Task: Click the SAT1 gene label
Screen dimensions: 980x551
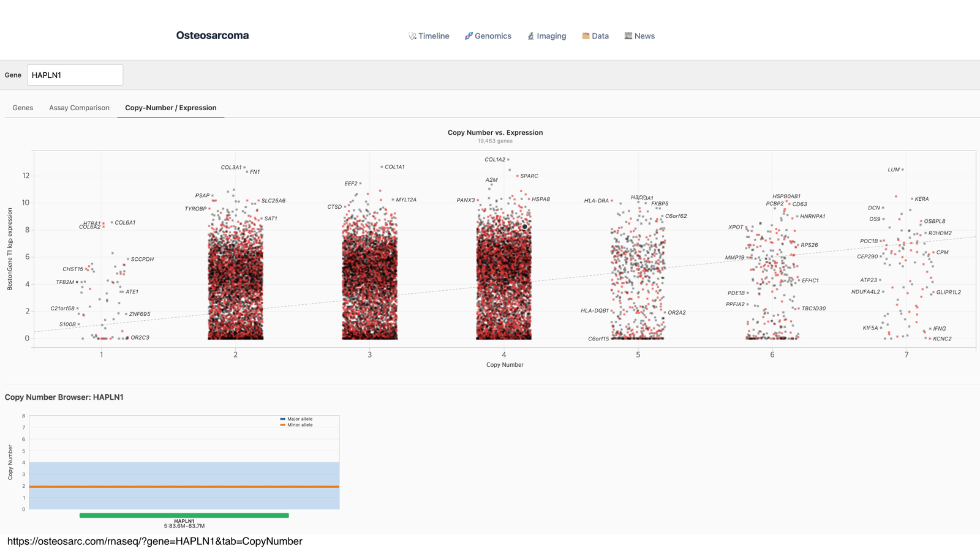Action: (271, 219)
